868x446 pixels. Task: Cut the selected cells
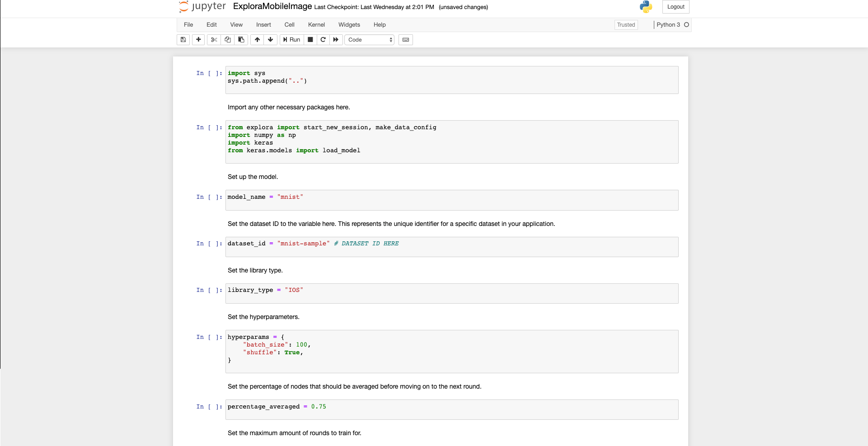(214, 40)
